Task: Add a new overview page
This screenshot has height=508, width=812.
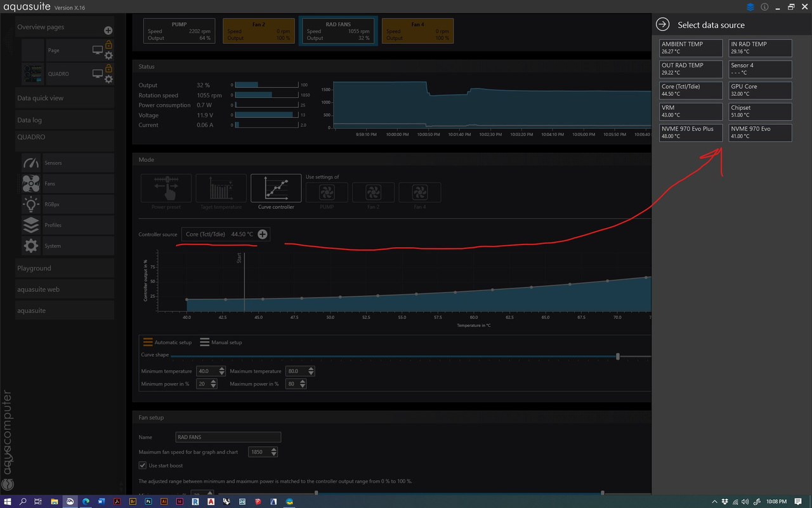Action: pos(108,30)
